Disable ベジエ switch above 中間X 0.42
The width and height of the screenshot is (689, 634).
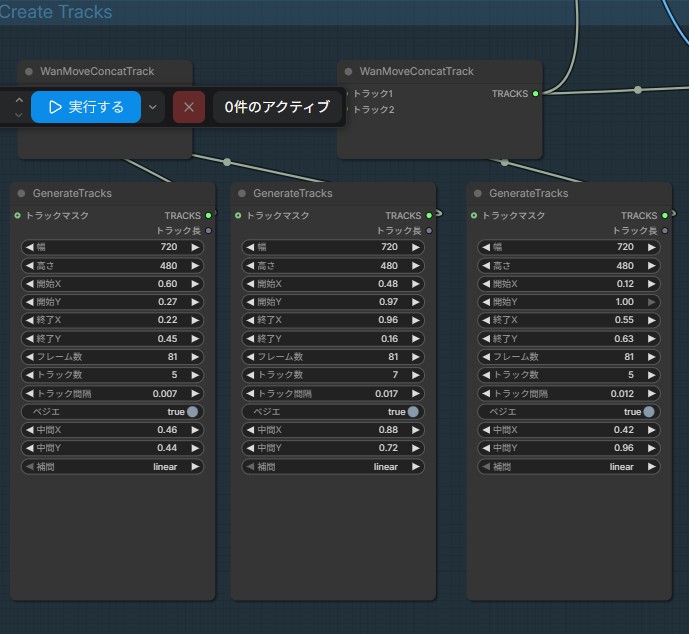pos(648,412)
